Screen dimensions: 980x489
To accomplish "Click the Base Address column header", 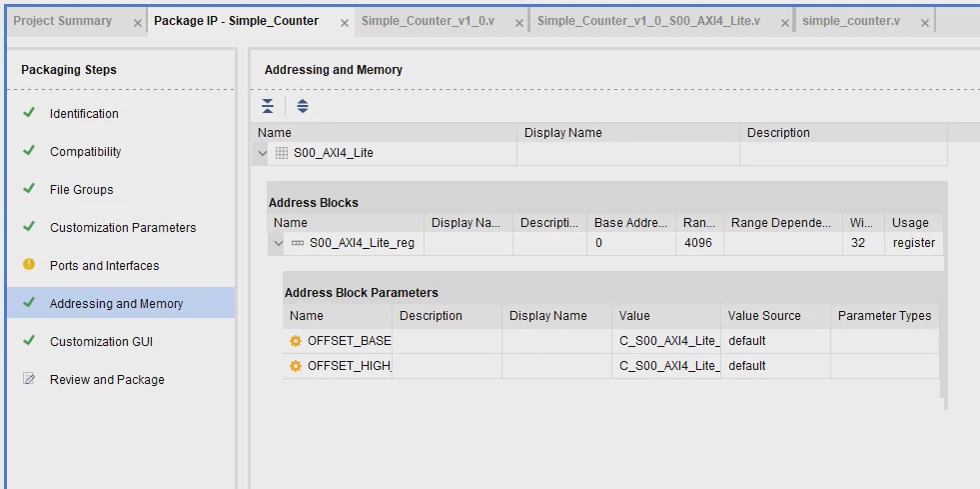I will click(x=631, y=223).
